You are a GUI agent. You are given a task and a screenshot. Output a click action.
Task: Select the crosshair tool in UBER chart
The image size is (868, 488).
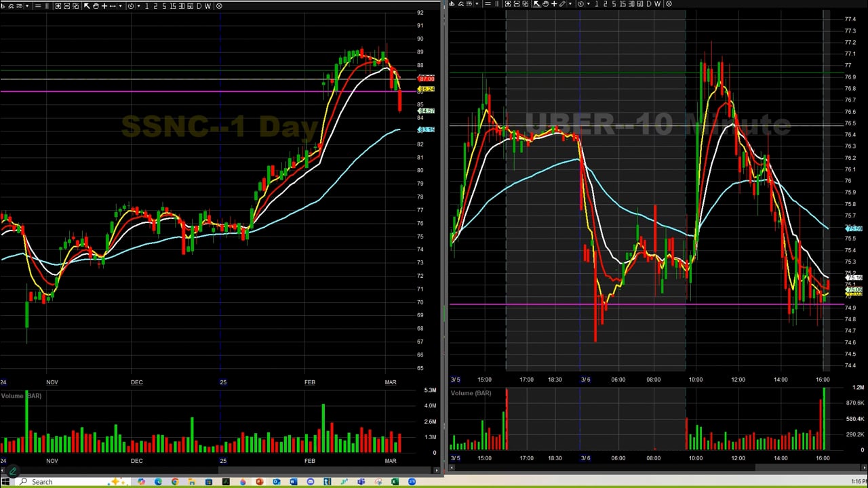click(554, 4)
